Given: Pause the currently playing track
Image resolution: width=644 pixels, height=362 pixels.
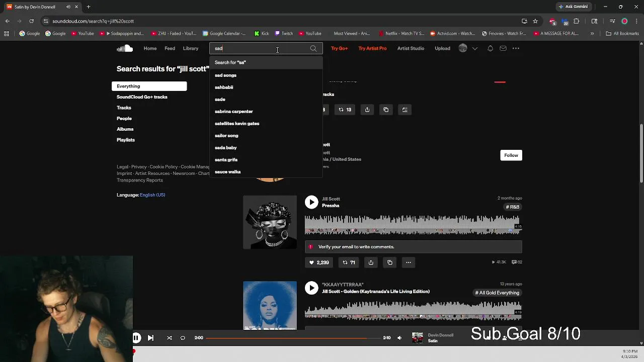Looking at the screenshot, I should tap(136, 338).
